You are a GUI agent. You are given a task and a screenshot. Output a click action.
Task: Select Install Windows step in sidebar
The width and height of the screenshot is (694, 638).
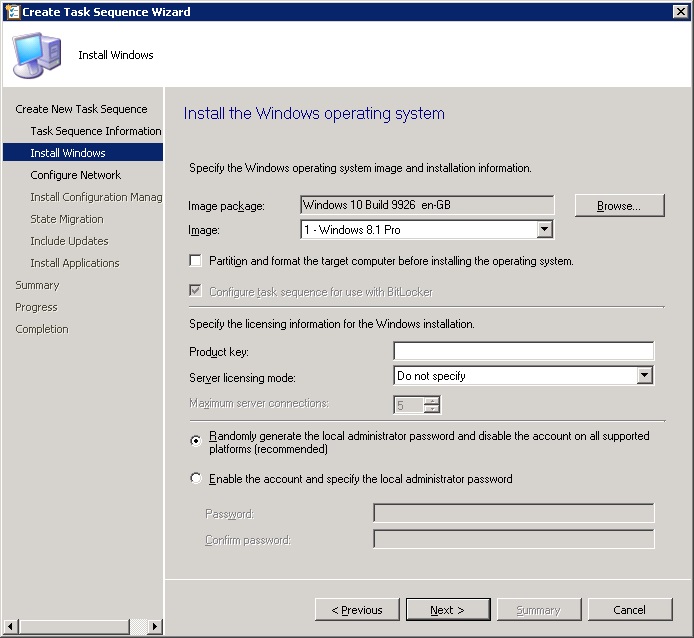pos(68,153)
